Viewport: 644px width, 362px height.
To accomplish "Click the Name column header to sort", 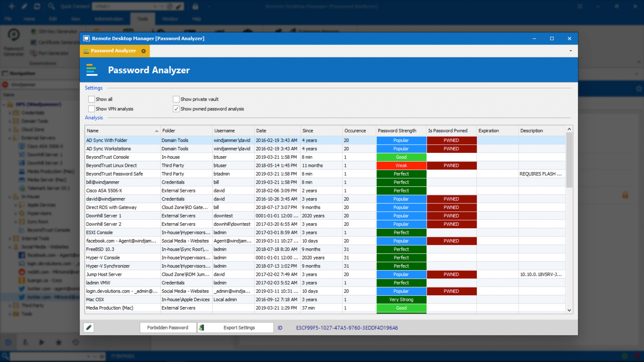I will [x=122, y=130].
